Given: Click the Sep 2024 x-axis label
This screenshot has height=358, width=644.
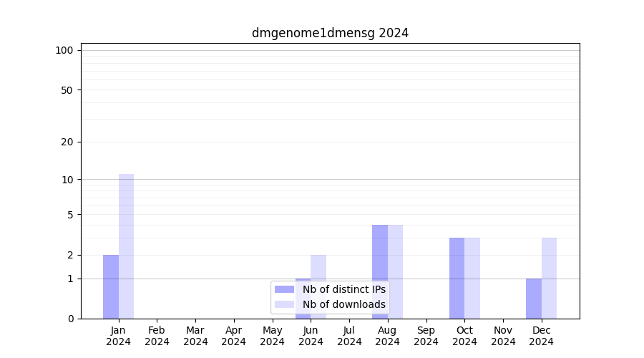Looking at the screenshot, I should [x=426, y=336].
